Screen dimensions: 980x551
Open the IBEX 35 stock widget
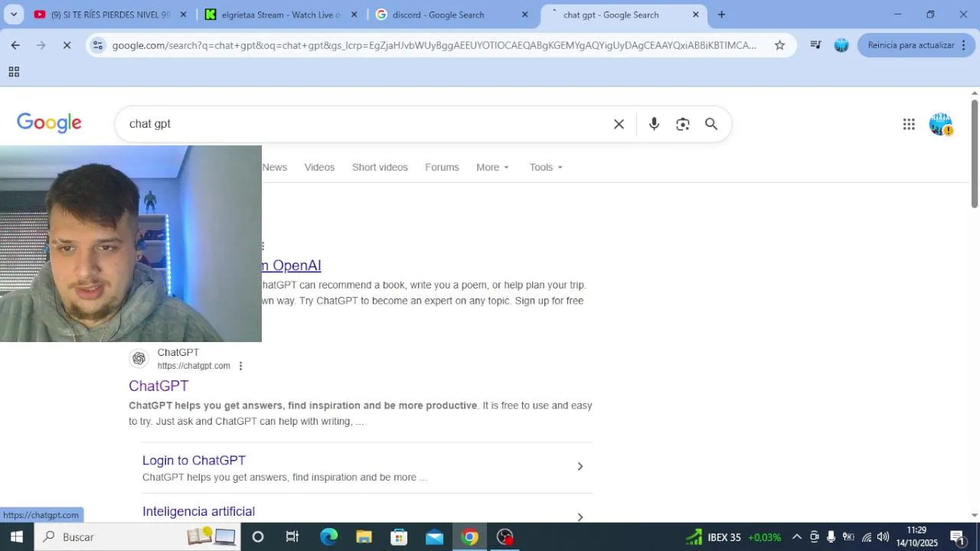point(733,536)
